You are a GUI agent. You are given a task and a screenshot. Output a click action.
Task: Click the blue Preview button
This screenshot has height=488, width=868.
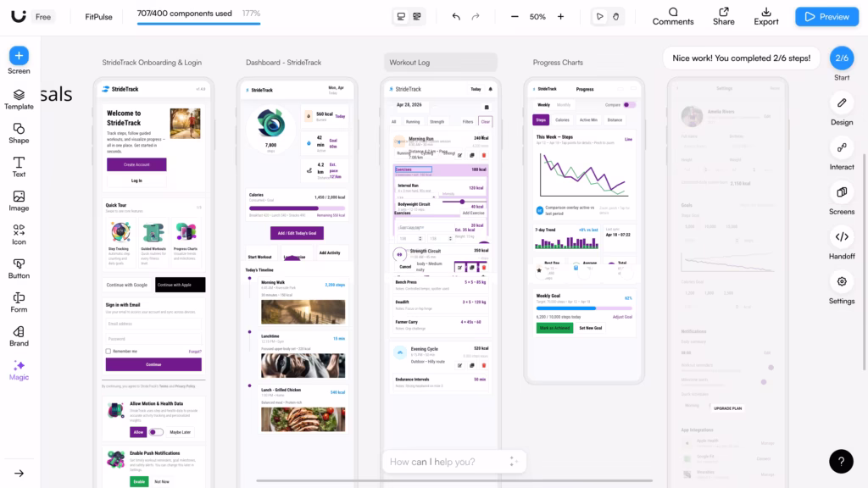(827, 17)
